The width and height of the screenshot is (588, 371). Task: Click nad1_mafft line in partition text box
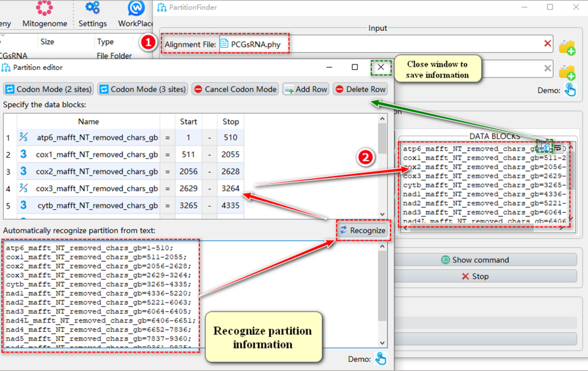98,293
